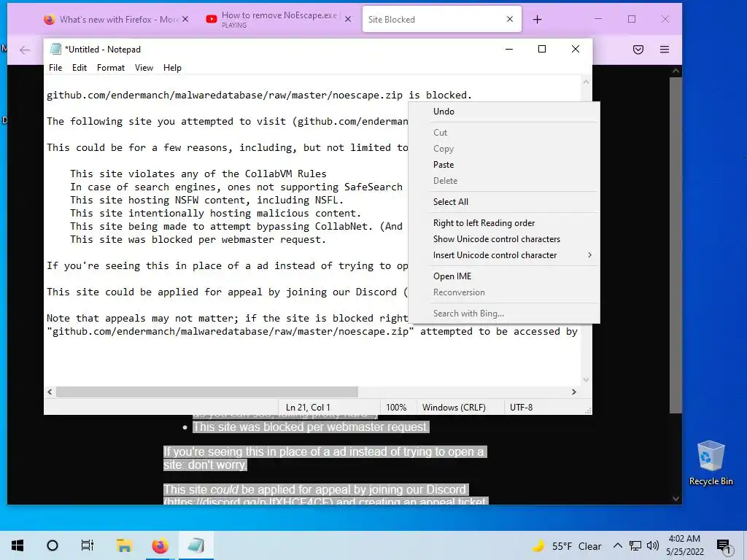Open Notepad Help menu
Viewport: 747px width, 560px height.
[x=172, y=68]
